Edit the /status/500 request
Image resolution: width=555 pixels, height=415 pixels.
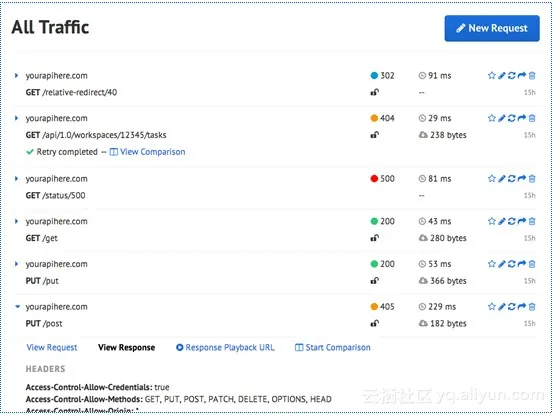tap(502, 179)
